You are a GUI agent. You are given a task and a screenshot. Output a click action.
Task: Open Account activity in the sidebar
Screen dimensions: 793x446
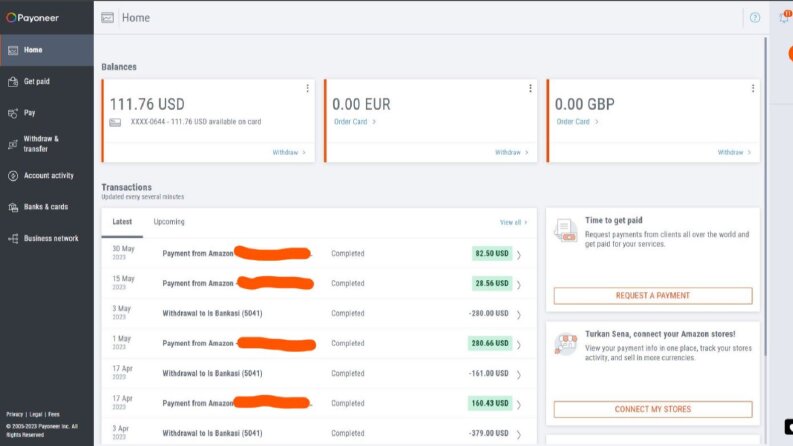point(47,175)
